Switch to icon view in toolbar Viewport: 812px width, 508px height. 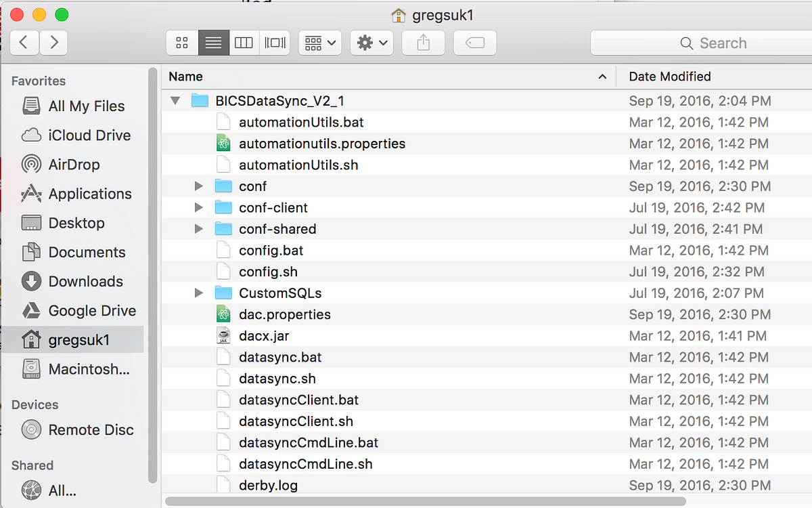click(182, 43)
